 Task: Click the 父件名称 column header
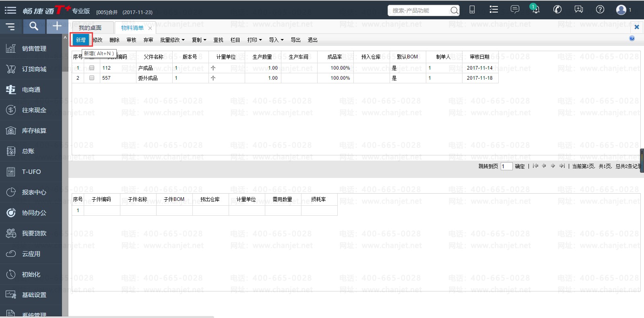point(154,57)
